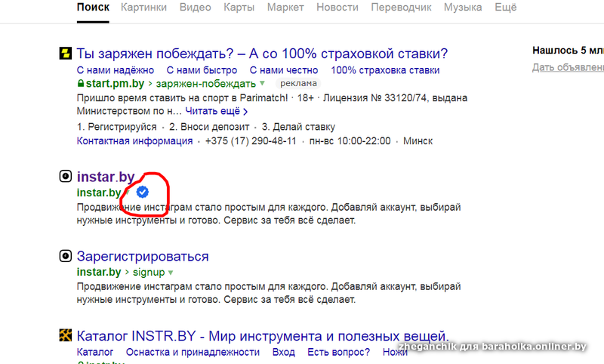This screenshot has width=604, height=364.
Task: Switch to the Переводчик tab
Action: pyautogui.click(x=401, y=8)
